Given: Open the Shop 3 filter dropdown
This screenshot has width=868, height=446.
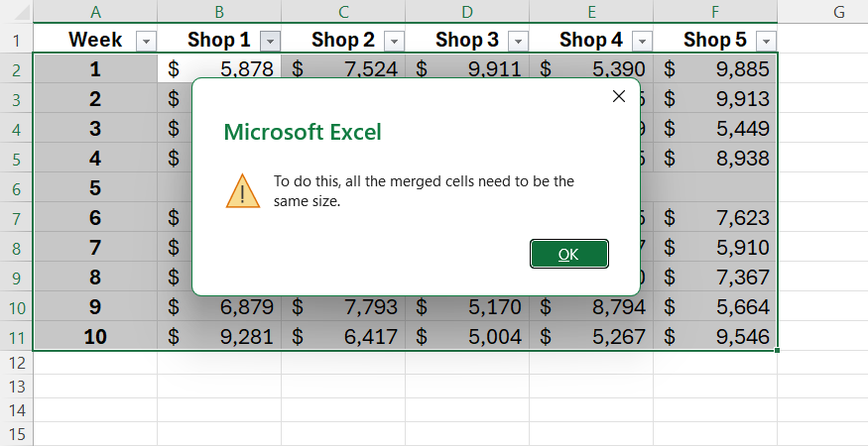Looking at the screenshot, I should [x=518, y=41].
